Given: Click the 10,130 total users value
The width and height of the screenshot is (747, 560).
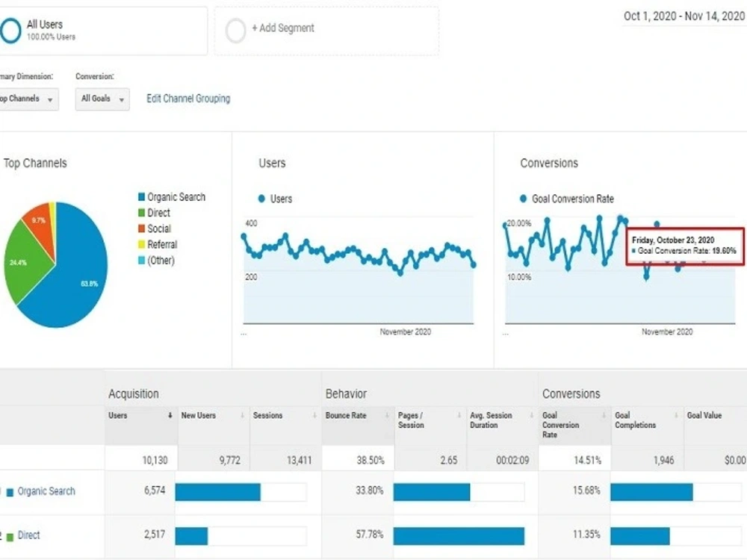Looking at the screenshot, I should point(155,460).
